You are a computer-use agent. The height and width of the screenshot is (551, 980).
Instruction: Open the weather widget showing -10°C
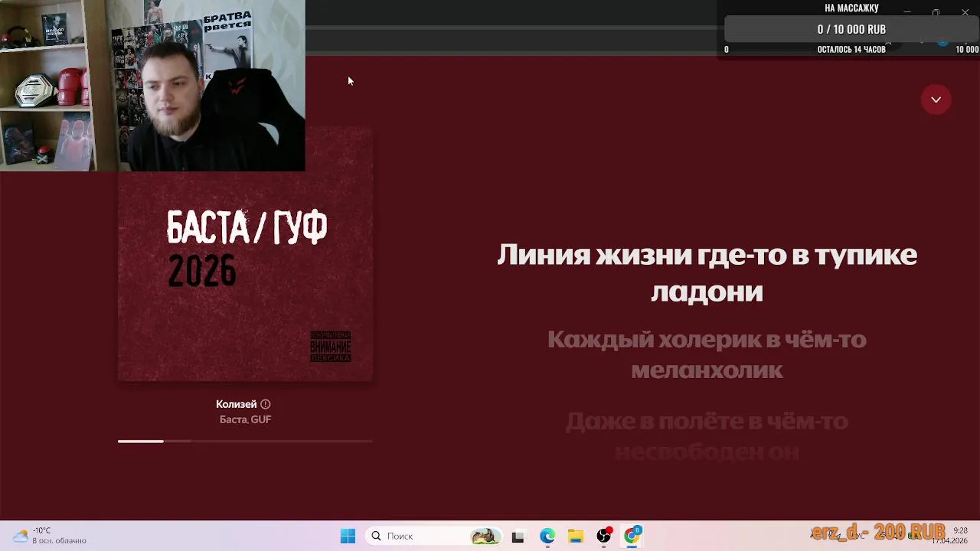51,536
